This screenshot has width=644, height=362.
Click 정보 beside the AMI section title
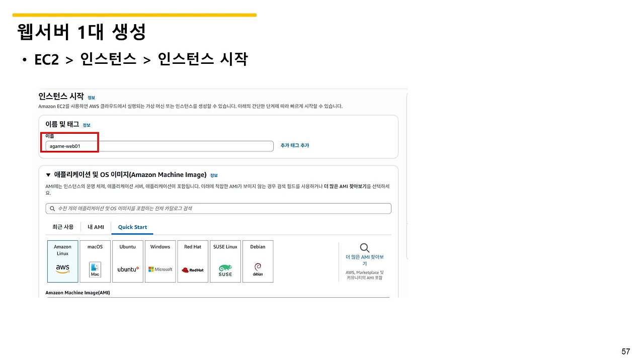(x=214, y=175)
